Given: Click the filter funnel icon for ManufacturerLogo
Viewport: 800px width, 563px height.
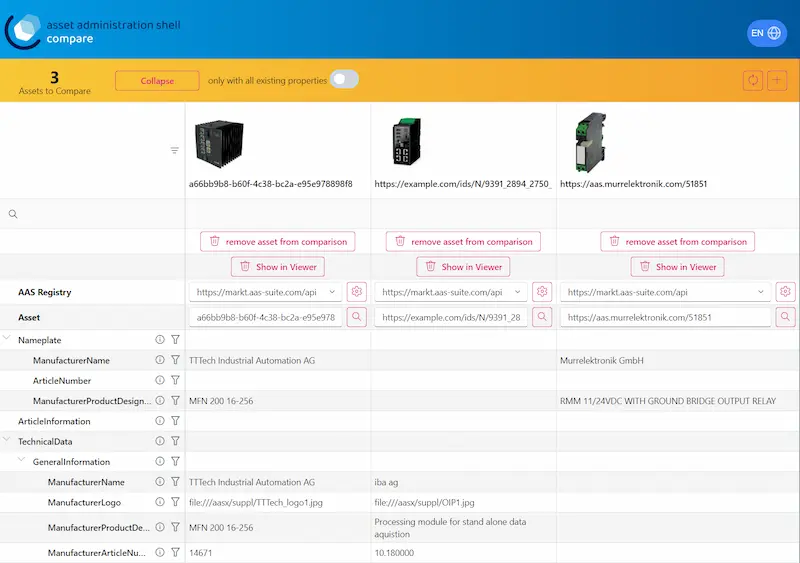Looking at the screenshot, I should [175, 502].
